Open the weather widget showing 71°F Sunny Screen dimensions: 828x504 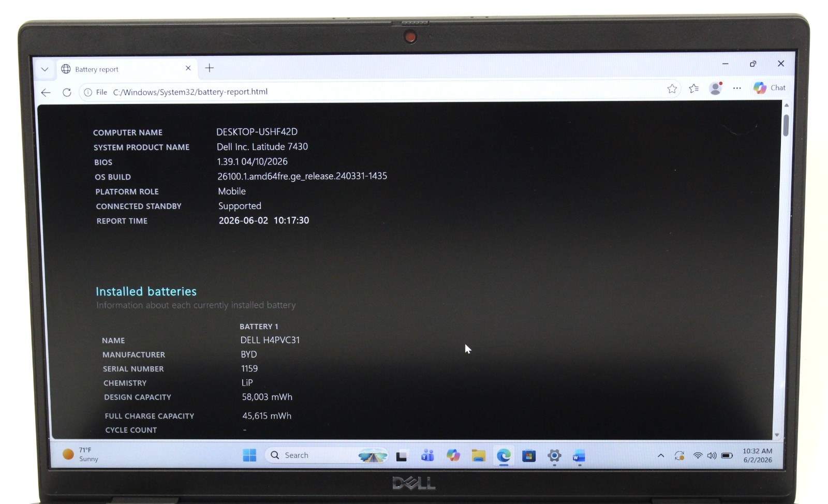tap(81, 454)
